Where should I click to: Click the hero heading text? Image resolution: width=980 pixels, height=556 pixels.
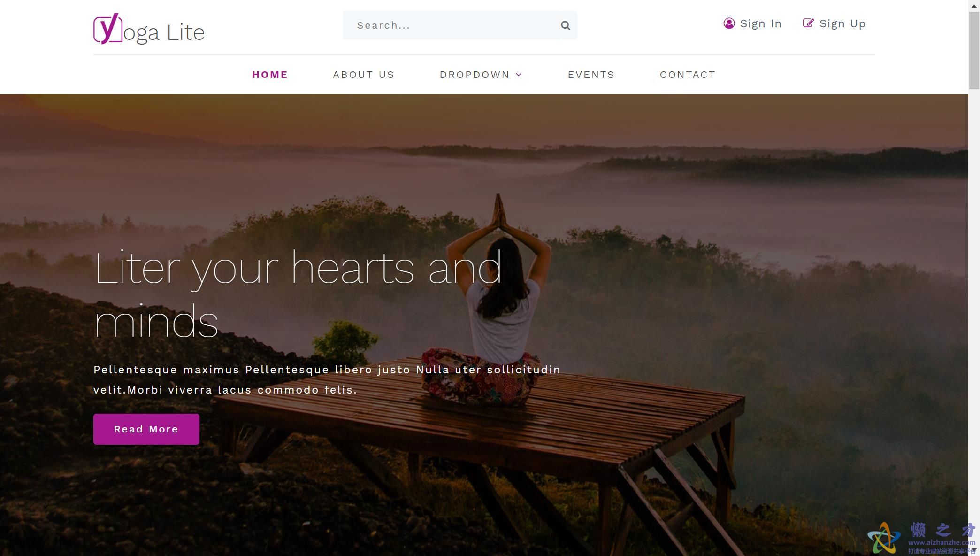click(x=298, y=294)
